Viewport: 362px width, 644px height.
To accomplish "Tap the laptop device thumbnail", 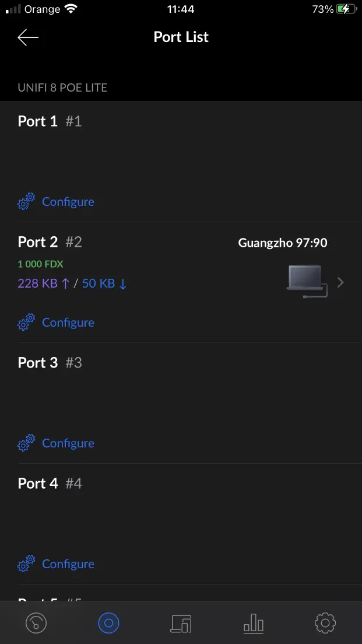I will 307,281.
